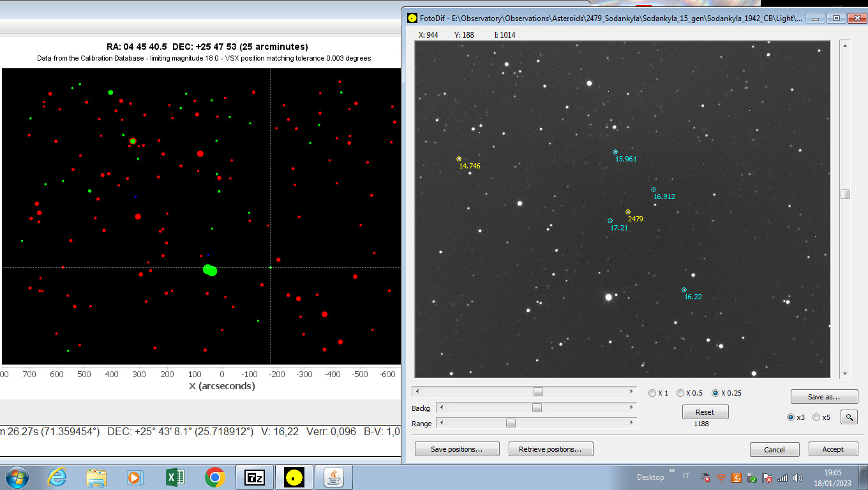
Task: Select the X 1 scale radio button
Action: (x=652, y=393)
